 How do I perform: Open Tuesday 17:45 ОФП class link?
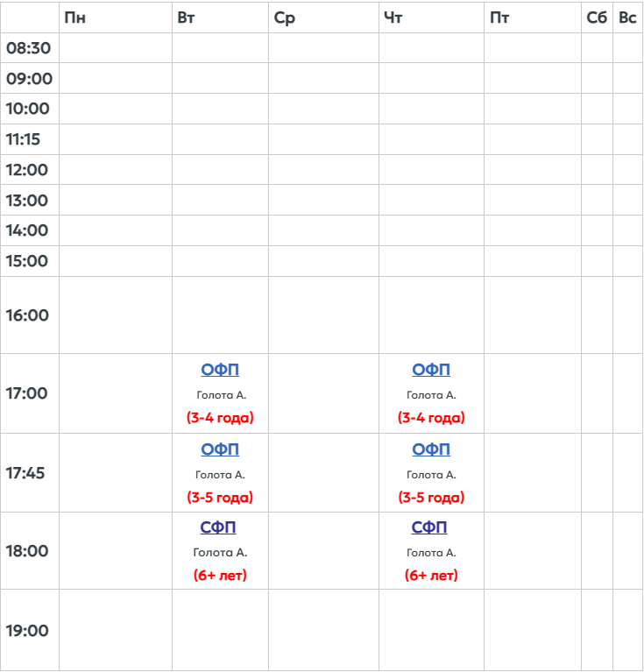[220, 449]
